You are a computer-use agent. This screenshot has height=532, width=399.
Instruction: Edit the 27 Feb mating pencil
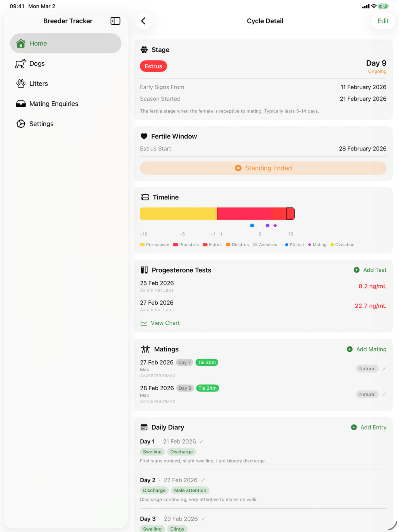384,369
